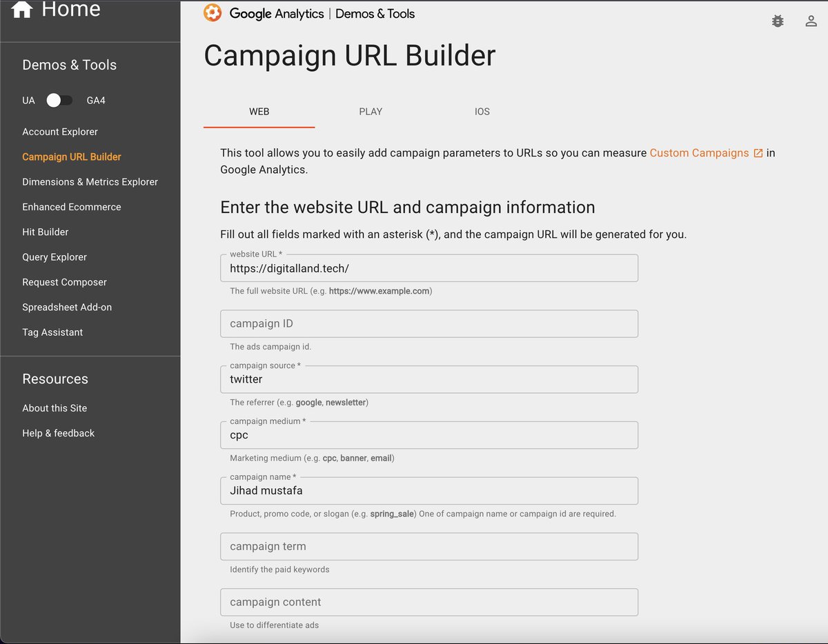Open Query Explorer tool
Screen dimensions: 828x644
(55, 257)
